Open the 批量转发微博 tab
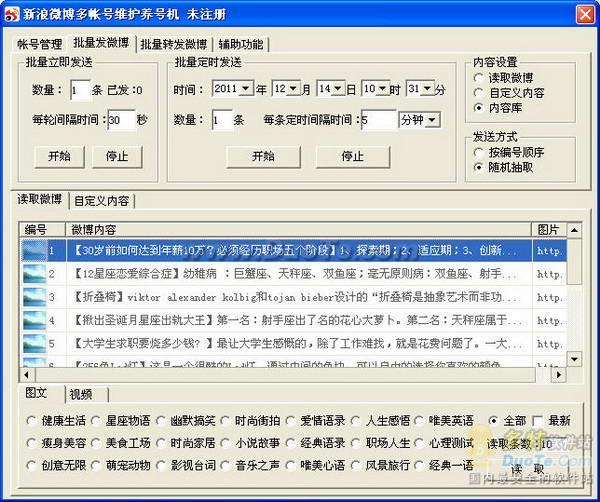The image size is (600, 502). coord(174,44)
